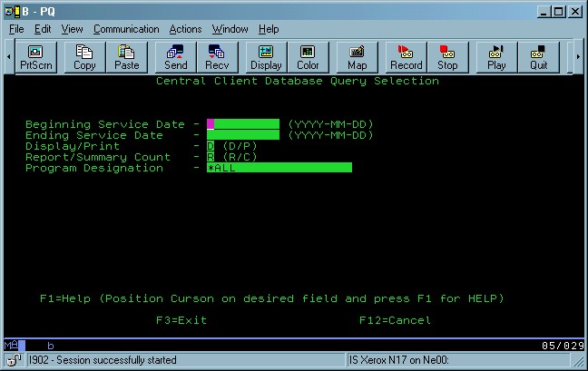Click the Paste toolbar icon
The image size is (588, 371).
click(127, 56)
